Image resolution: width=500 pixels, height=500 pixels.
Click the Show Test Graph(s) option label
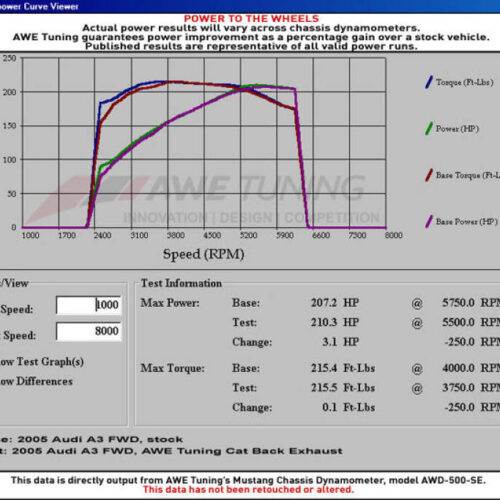point(42,362)
